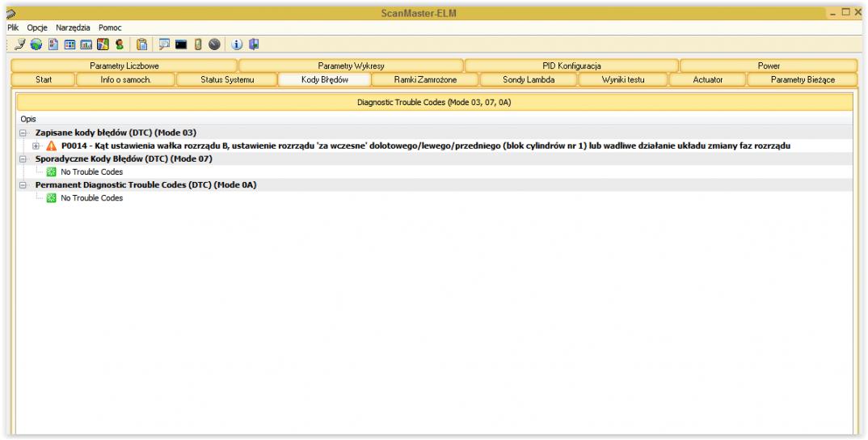The width and height of the screenshot is (868, 440).
Task: Click the orange warning icon beside P0014
Action: [52, 146]
